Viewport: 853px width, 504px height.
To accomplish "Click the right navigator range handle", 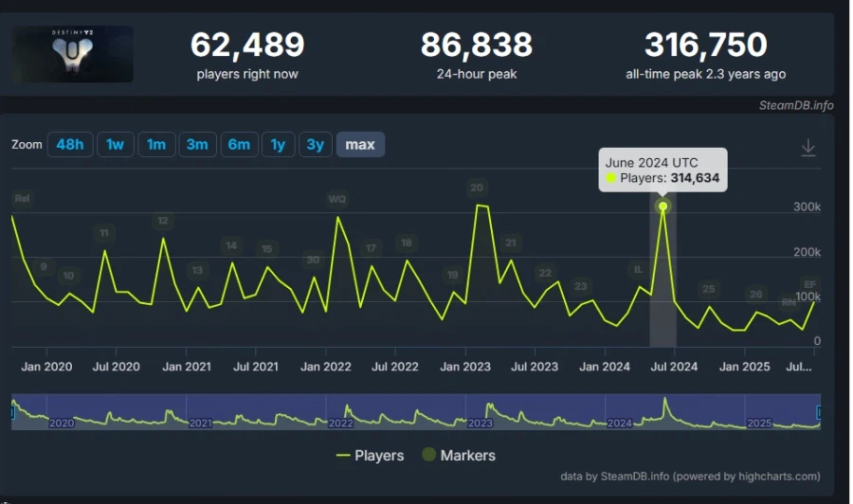I will tap(819, 412).
